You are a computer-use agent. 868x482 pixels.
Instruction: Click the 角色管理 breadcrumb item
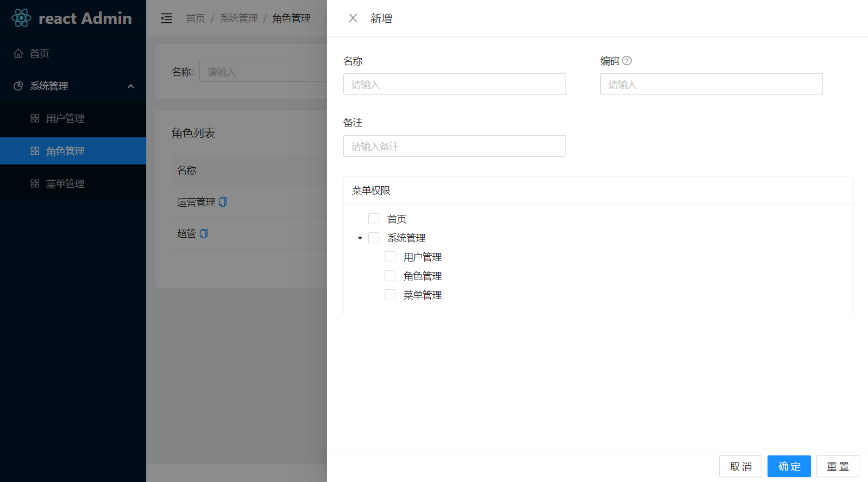click(x=292, y=18)
